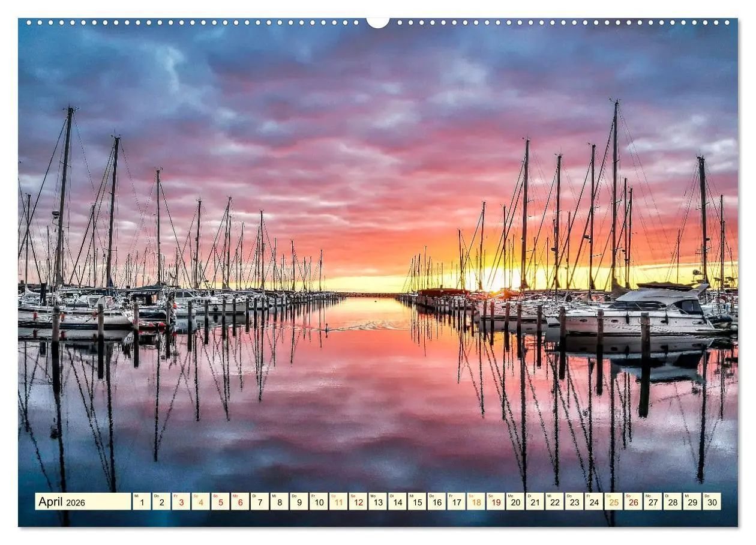Image resolution: width=756 pixels, height=545 pixels.
Task: Select Sunday April 19 date cell
Action: pyautogui.click(x=495, y=502)
